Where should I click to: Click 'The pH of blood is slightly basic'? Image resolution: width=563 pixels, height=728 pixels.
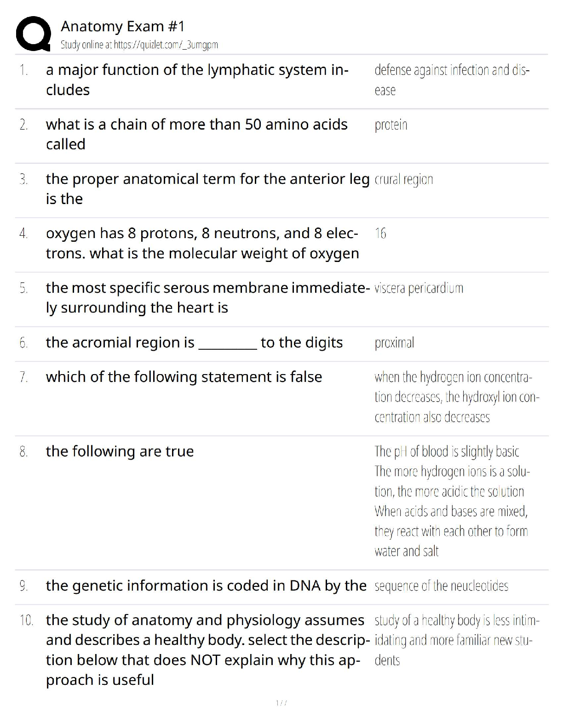(447, 451)
